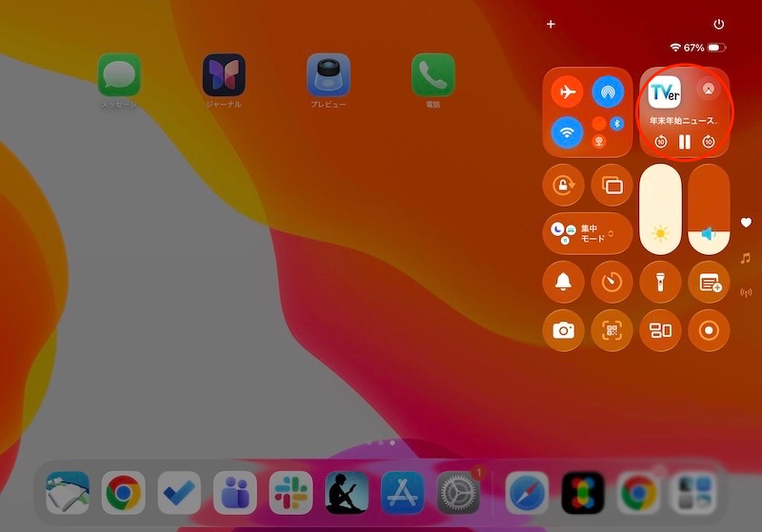The image size is (762, 532).
Task: Toggle rotation lock
Action: [x=563, y=185]
